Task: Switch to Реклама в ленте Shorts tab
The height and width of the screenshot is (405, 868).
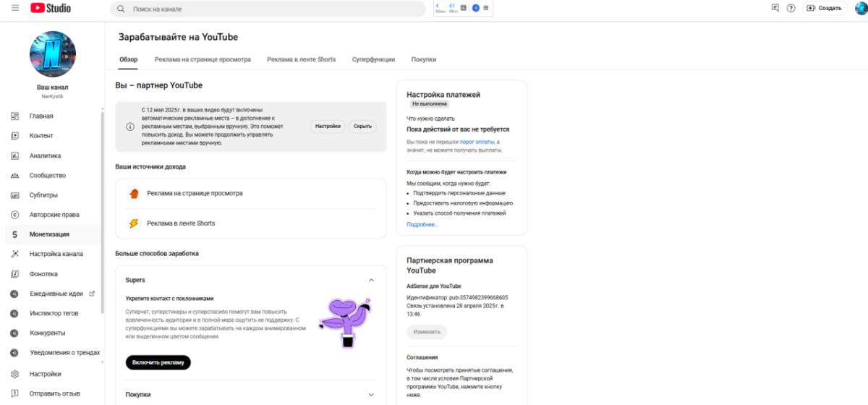Action: coord(301,59)
